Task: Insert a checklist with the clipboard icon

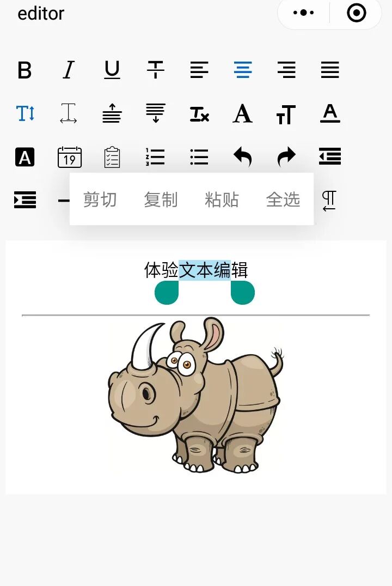Action: [112, 157]
